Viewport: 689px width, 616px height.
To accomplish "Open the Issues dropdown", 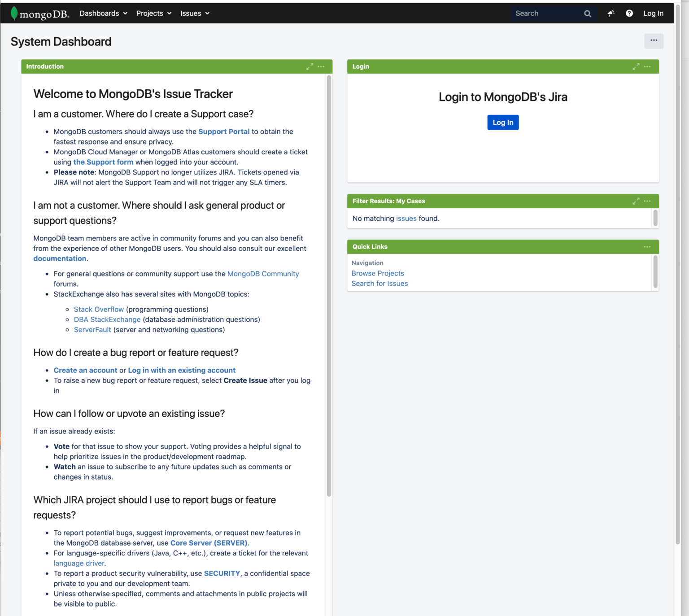I will 194,13.
